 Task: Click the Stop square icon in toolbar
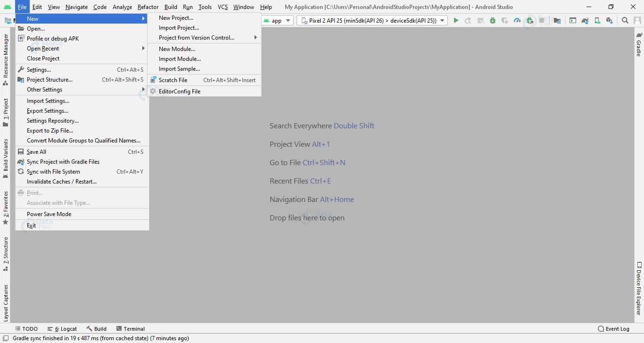point(542,20)
